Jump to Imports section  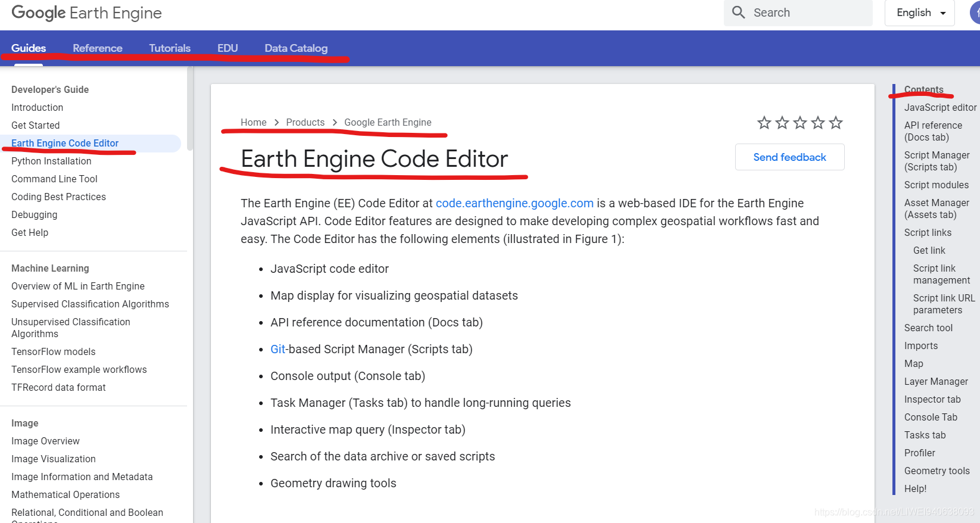pos(921,345)
